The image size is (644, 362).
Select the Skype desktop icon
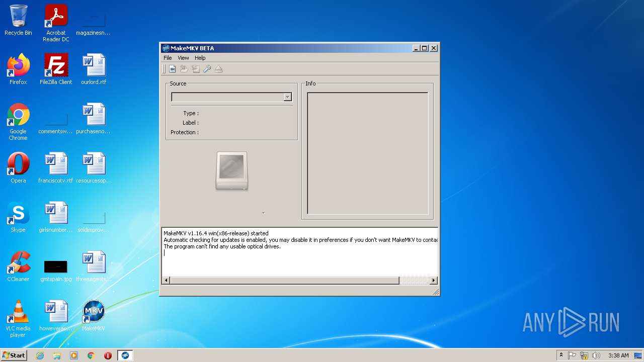tap(18, 217)
